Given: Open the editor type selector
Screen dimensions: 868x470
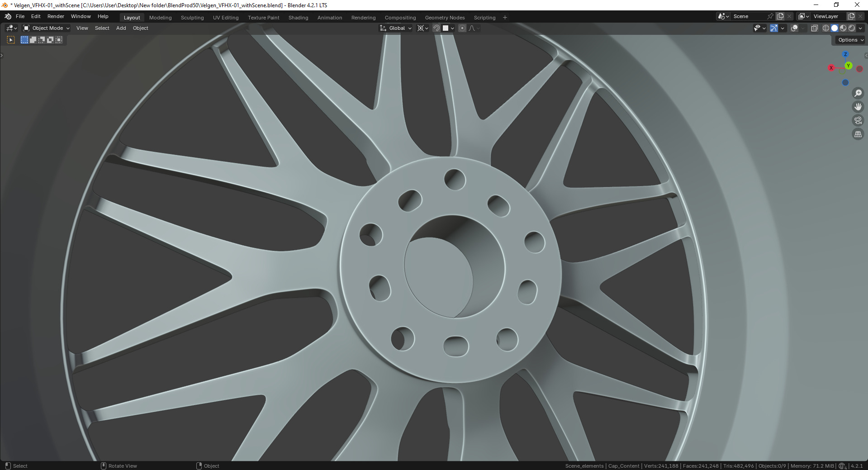Looking at the screenshot, I should point(11,28).
